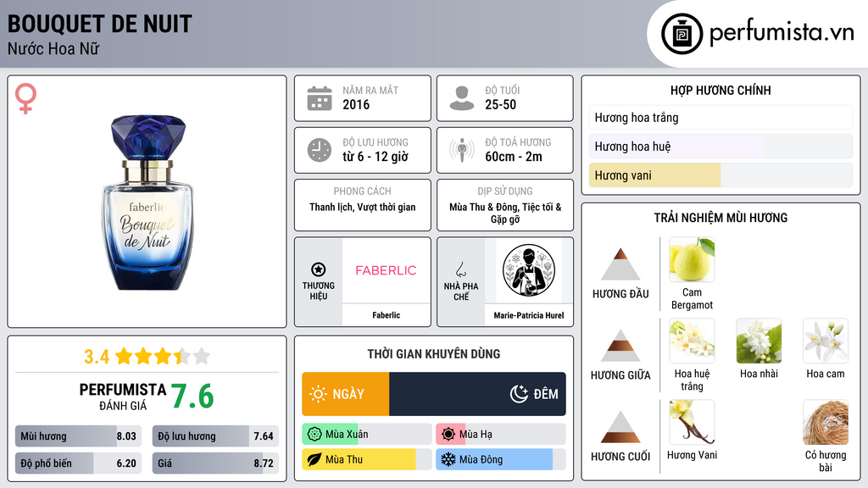
Task: Click the Marie-Patricia Hurel name caption
Action: [529, 315]
